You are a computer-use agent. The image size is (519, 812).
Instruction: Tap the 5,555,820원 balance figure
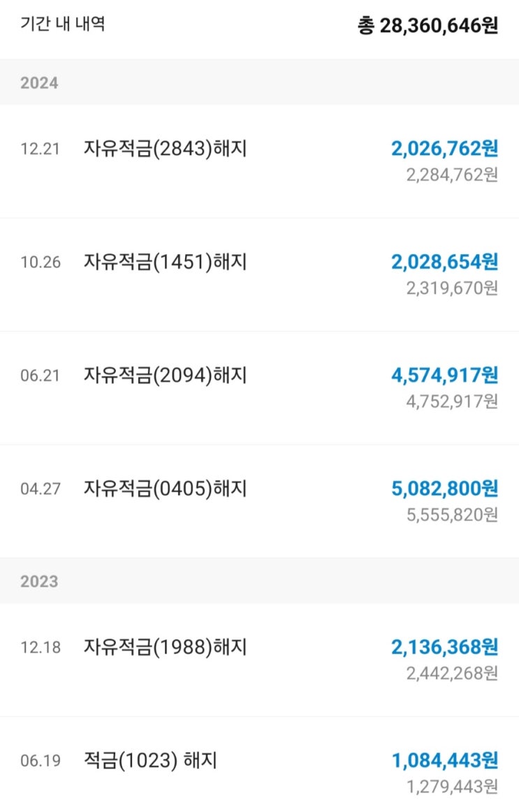click(452, 515)
